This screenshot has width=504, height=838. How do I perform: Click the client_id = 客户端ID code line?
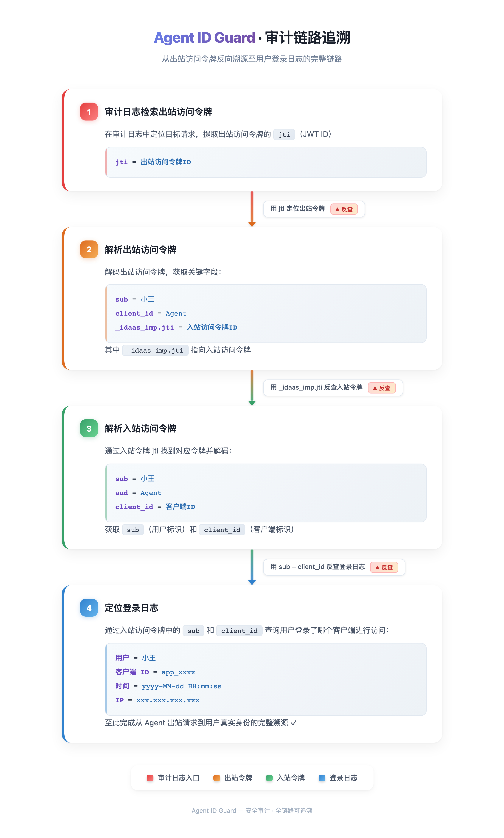pyautogui.click(x=155, y=507)
